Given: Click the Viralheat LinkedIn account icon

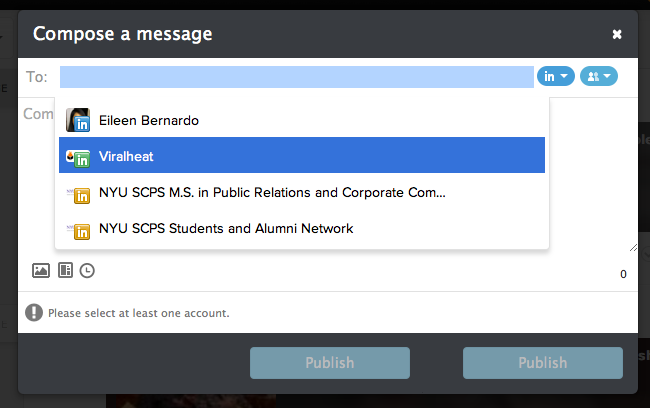Looking at the screenshot, I should pos(79,157).
